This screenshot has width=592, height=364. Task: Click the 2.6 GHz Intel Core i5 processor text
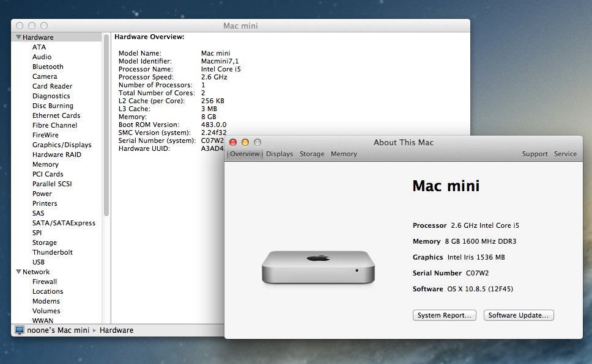[485, 225]
